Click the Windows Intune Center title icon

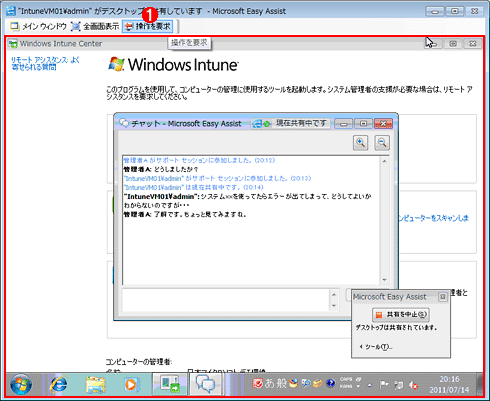pyautogui.click(x=13, y=44)
